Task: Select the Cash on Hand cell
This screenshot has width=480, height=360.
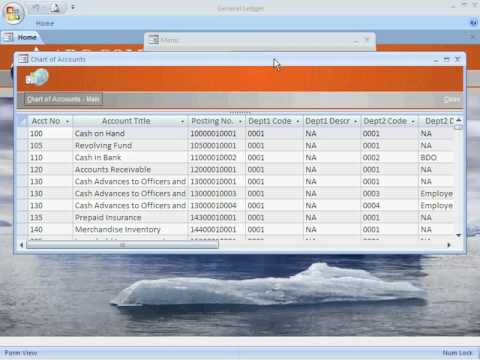Action: tap(130, 134)
